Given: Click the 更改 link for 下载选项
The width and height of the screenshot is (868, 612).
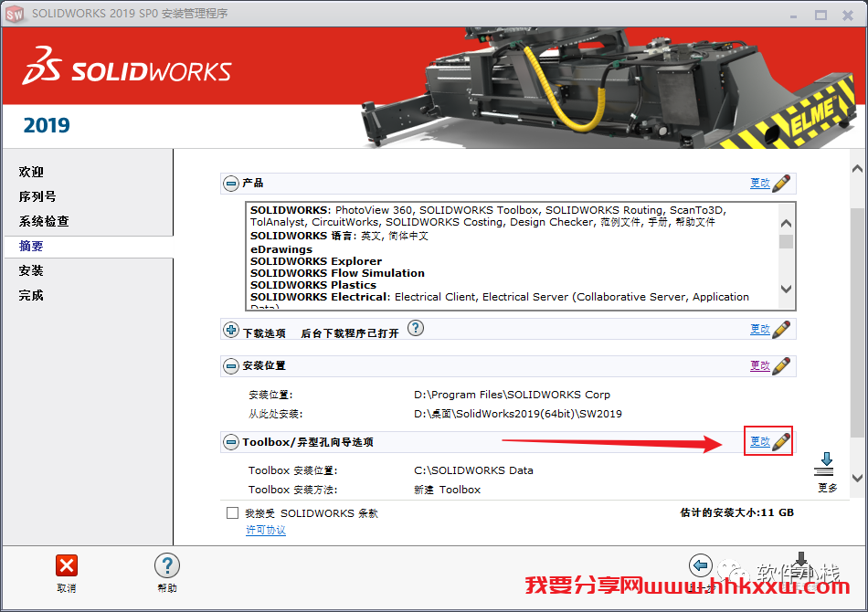Looking at the screenshot, I should (760, 329).
